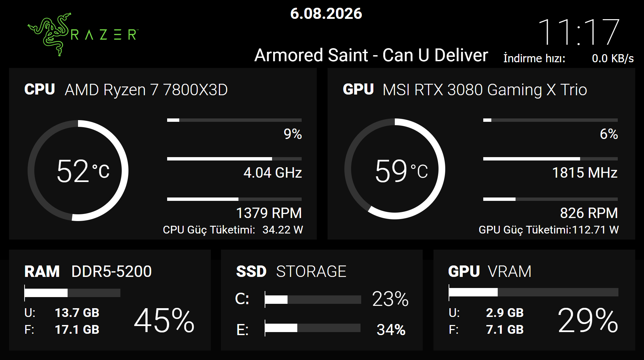Click the CPU temperature ring gauge
The width and height of the screenshot is (644, 360).
pos(78,171)
